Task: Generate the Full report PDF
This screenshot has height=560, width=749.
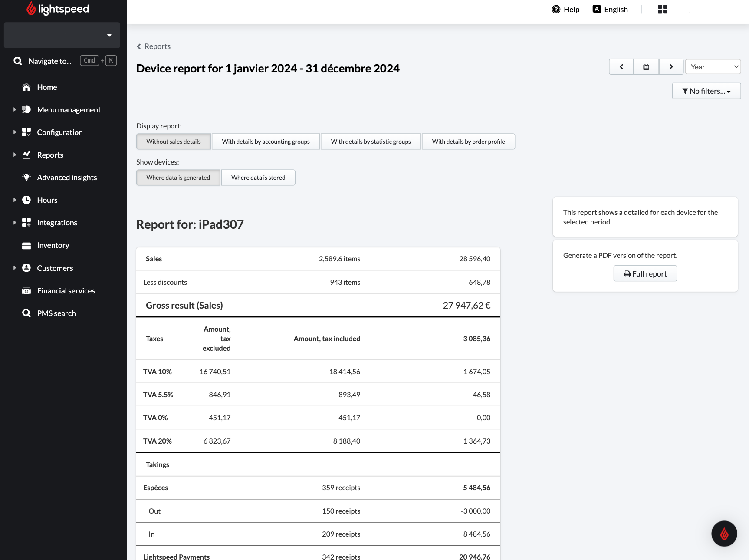Action: coord(645,273)
